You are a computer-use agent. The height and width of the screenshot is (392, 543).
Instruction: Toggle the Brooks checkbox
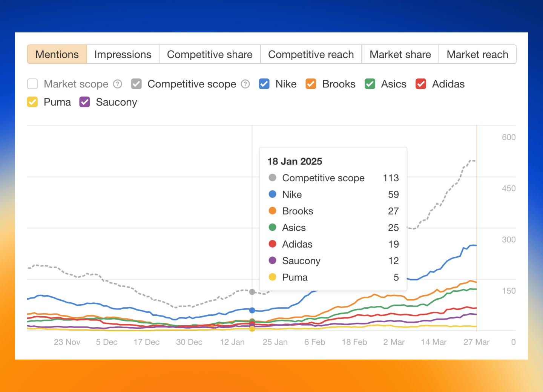coord(311,84)
